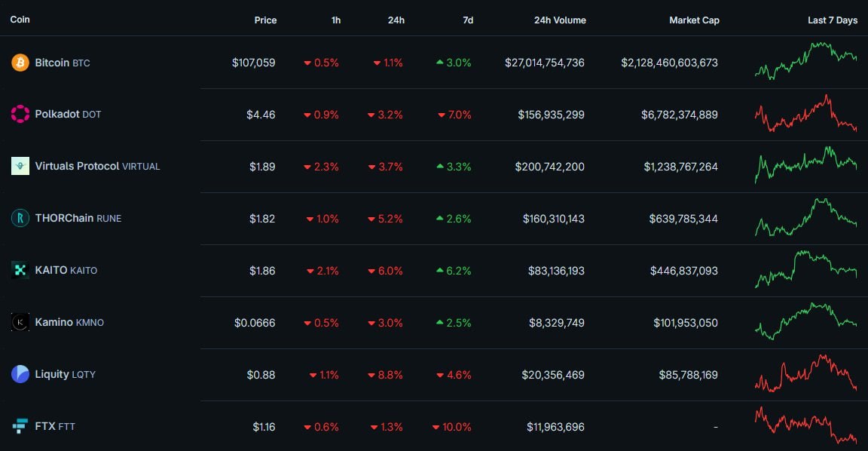Image resolution: width=868 pixels, height=451 pixels.
Task: Click THORChain market cap $639,785,344
Action: (x=683, y=219)
